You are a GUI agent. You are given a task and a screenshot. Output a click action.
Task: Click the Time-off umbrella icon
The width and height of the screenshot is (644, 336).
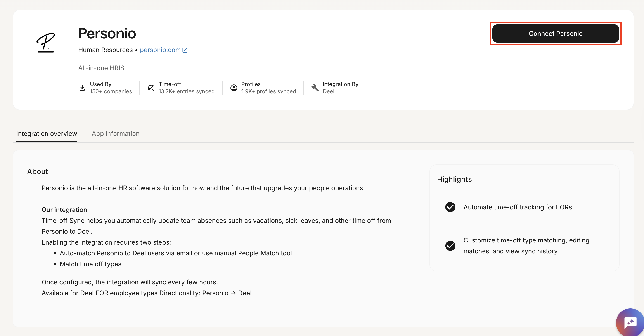coord(151,88)
